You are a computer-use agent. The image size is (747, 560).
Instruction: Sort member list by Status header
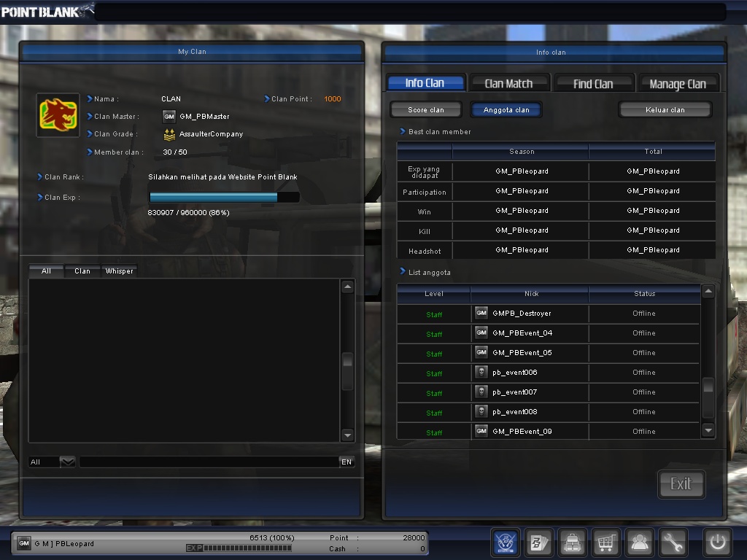[x=645, y=294]
